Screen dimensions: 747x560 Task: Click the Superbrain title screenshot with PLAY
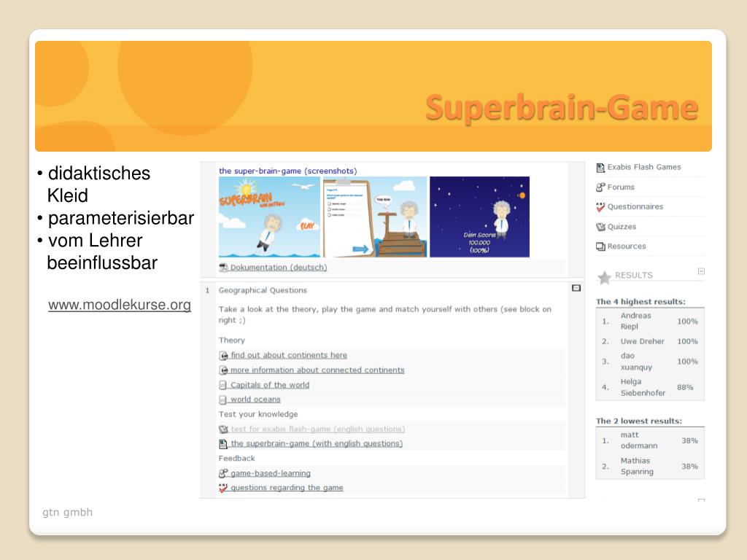coord(269,217)
